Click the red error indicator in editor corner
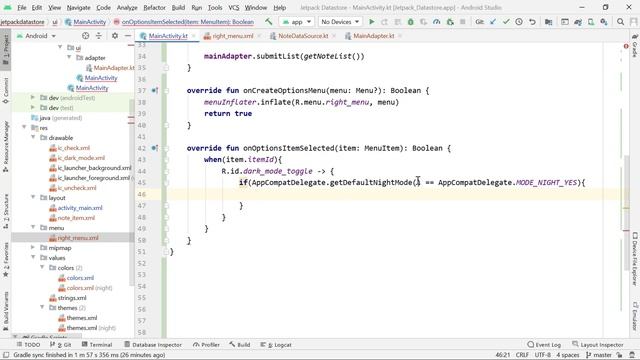This screenshot has height=360, width=640. pyautogui.click(x=626, y=46)
